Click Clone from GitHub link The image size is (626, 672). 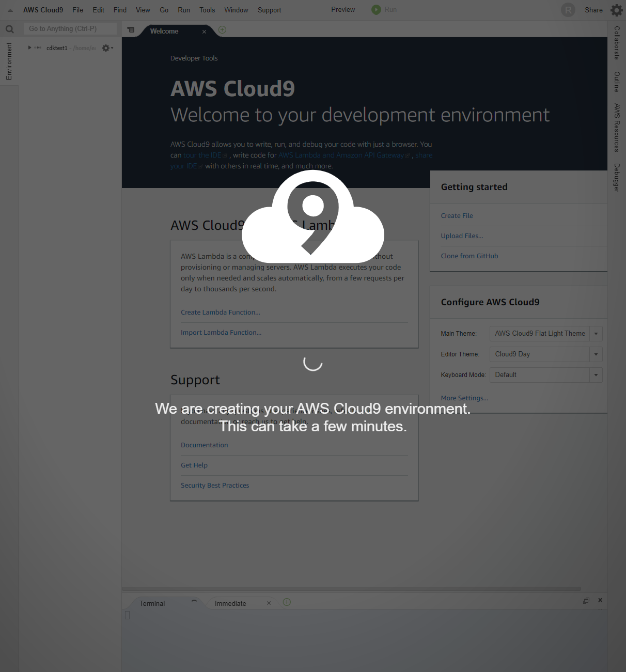point(469,256)
